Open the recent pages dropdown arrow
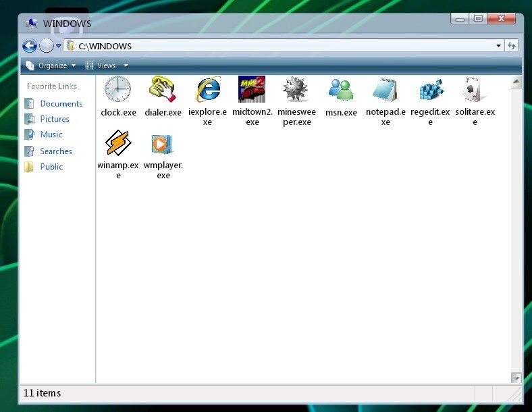 [x=59, y=45]
